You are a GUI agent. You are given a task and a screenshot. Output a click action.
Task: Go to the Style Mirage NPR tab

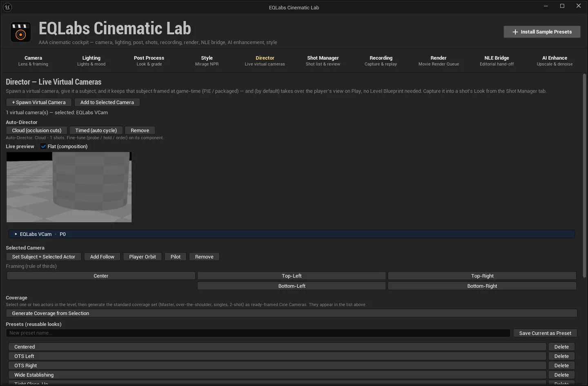[x=207, y=61]
